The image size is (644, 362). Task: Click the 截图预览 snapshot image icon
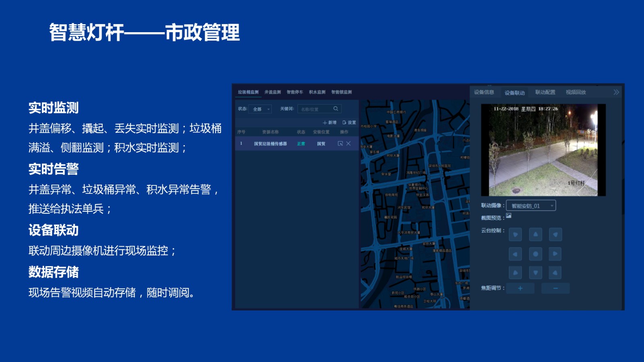point(509,216)
